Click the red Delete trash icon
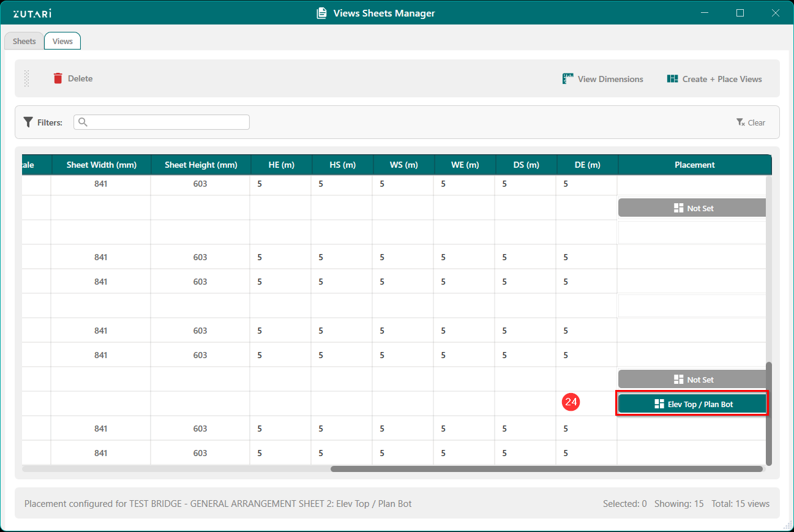Viewport: 794px width, 532px height. [x=58, y=78]
